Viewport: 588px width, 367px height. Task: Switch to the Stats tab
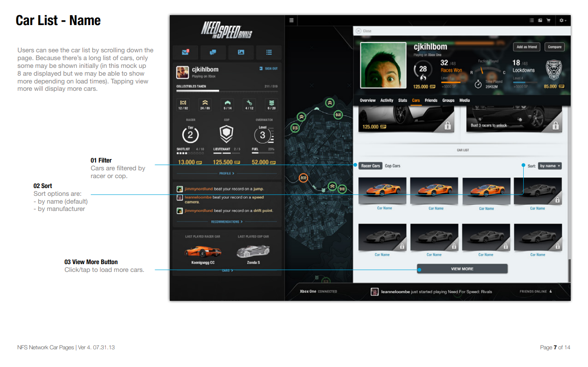coord(403,100)
